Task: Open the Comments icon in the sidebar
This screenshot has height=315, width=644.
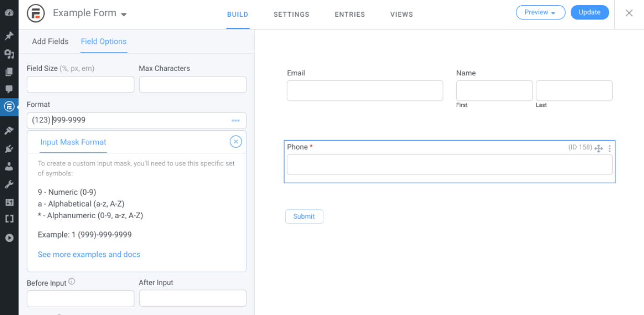Action: (9, 89)
